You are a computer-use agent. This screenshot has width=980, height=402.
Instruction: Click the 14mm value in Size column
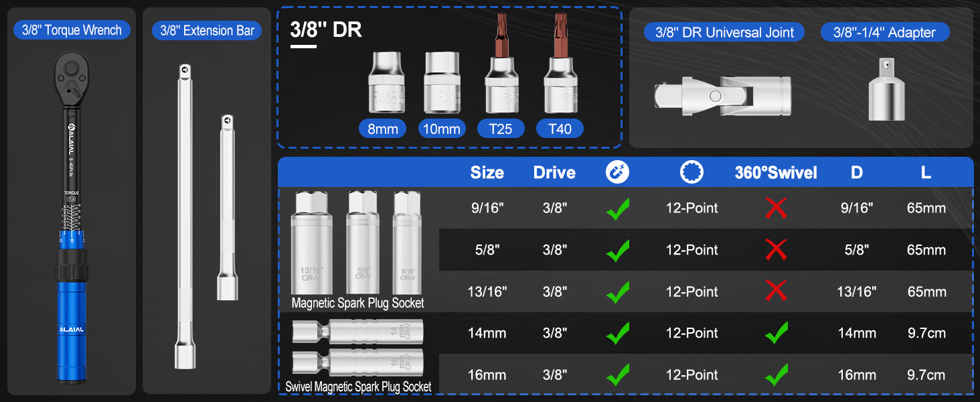(x=487, y=333)
